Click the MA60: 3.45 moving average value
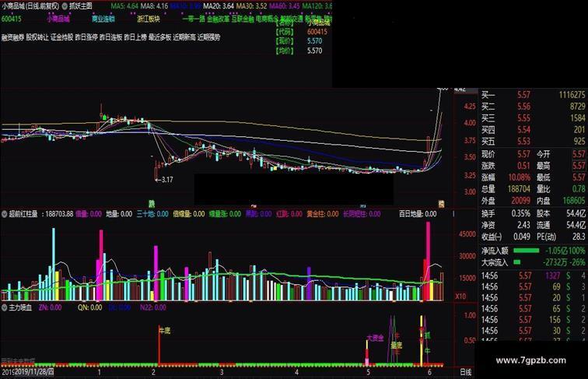 pyautogui.click(x=284, y=6)
